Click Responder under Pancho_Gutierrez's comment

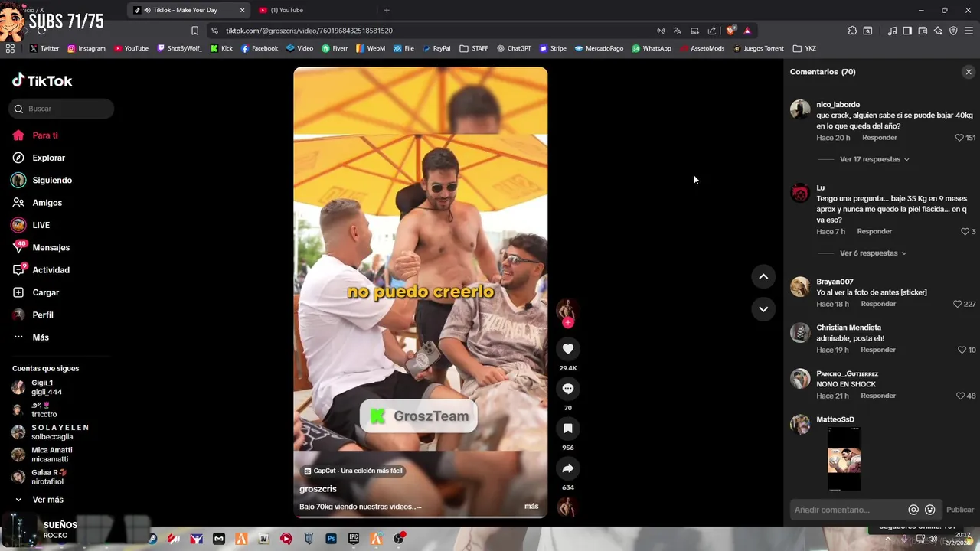[x=878, y=396]
